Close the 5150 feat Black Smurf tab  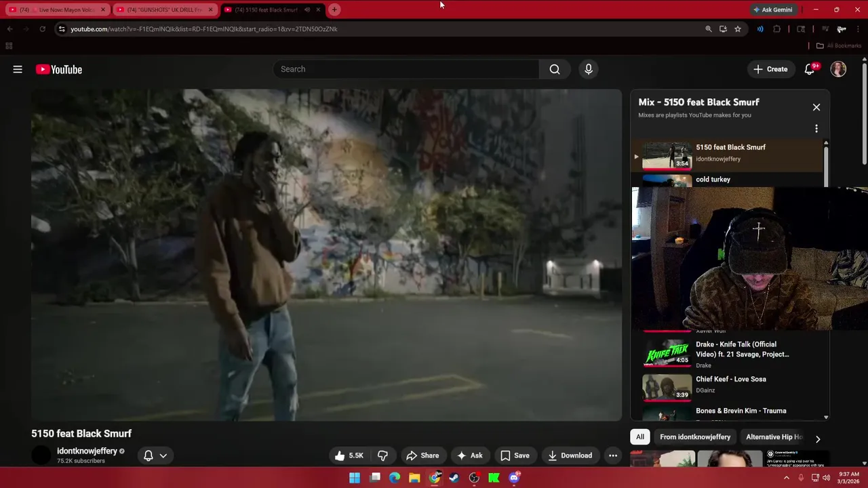pyautogui.click(x=318, y=9)
